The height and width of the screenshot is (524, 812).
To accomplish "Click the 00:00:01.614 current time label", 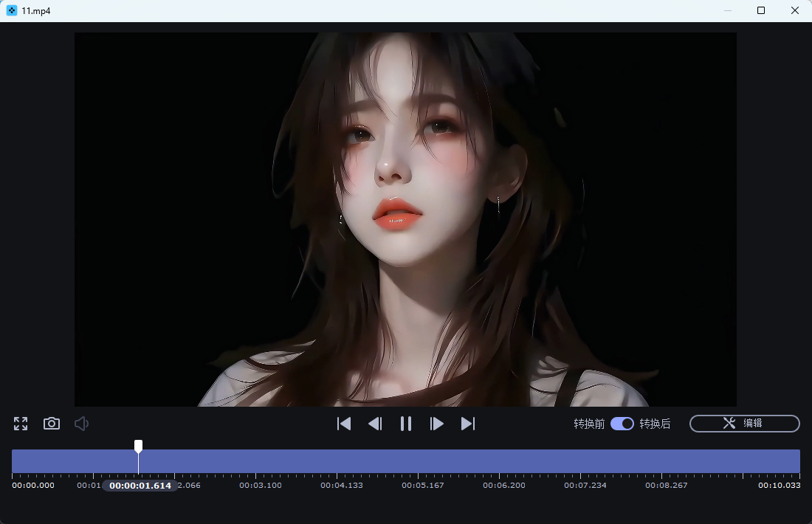I will [140, 486].
